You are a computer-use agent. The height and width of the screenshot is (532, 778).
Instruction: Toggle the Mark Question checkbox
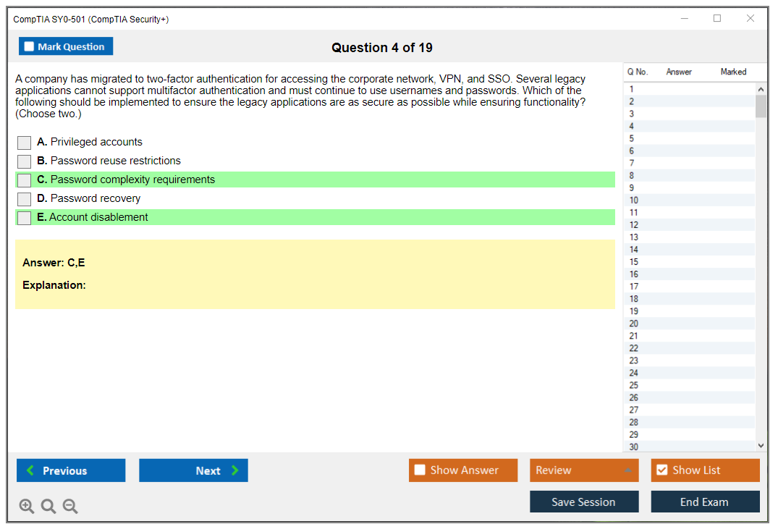coord(30,47)
